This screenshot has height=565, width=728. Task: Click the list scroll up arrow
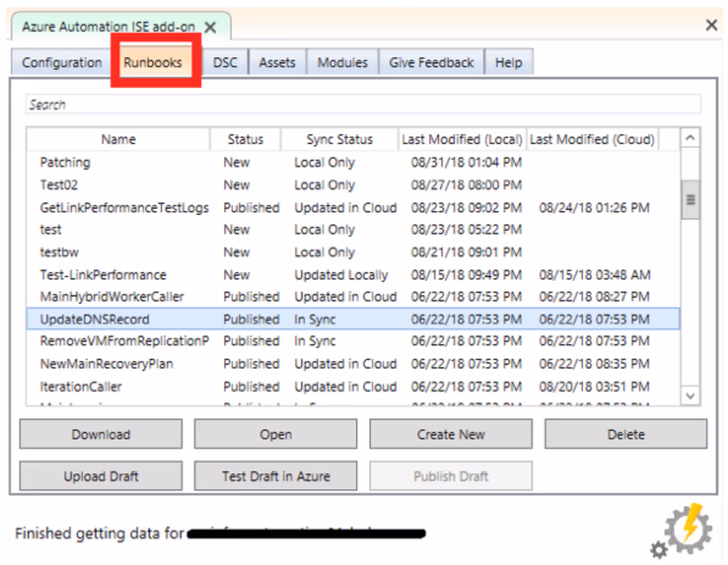click(x=690, y=138)
